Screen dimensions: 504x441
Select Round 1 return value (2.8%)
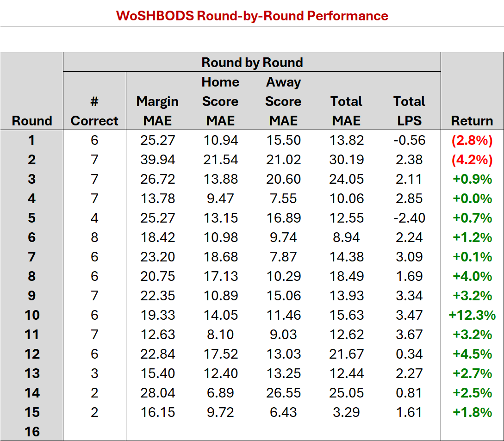(x=472, y=141)
